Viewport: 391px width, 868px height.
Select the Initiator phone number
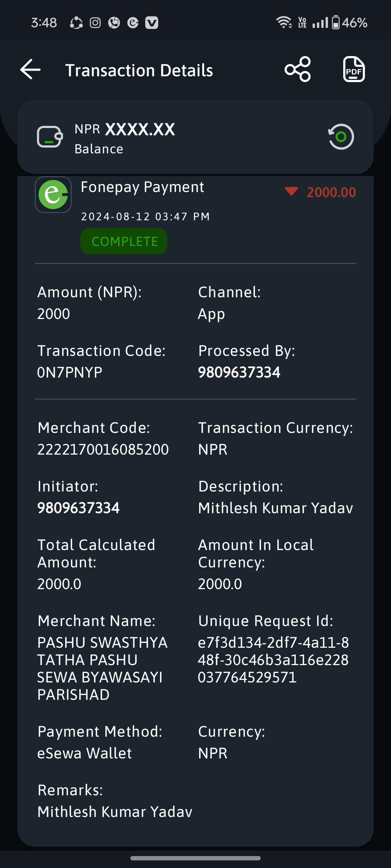pyautogui.click(x=79, y=508)
